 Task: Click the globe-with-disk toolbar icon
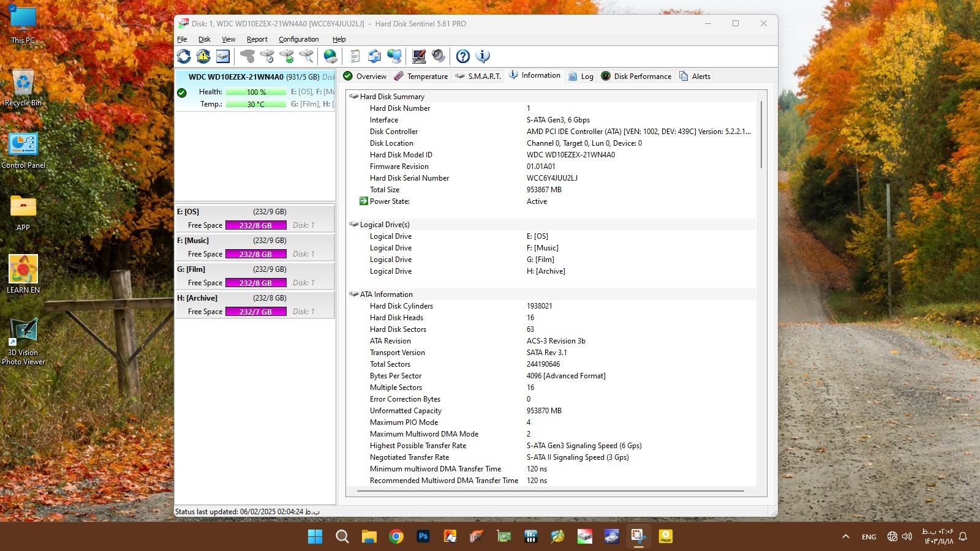331,56
